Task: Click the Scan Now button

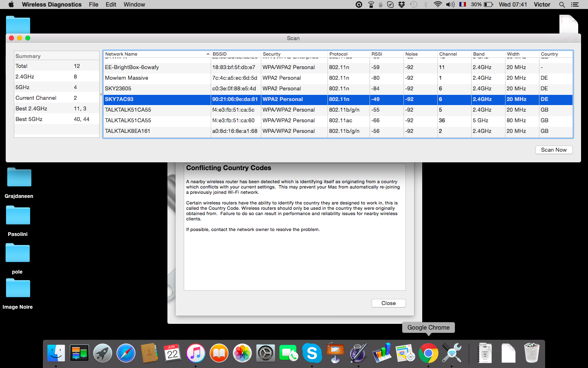Action: tap(554, 150)
